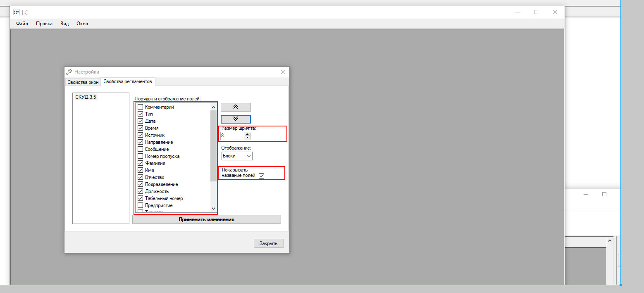Open the Отображение dropdown showing Блоки
644x293 pixels.
pyautogui.click(x=236, y=156)
